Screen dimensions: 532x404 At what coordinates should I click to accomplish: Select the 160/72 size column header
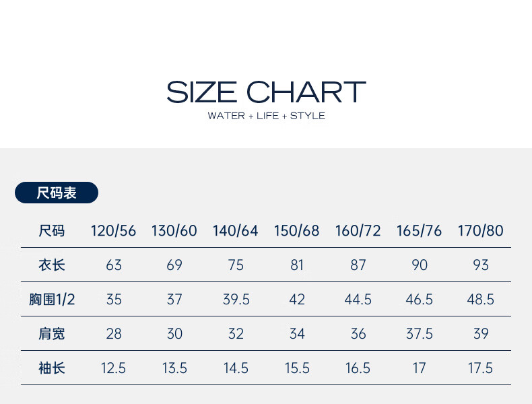(358, 231)
